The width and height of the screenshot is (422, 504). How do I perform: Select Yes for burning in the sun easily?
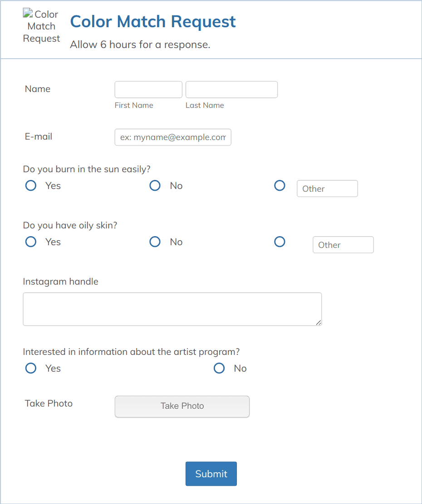point(30,185)
